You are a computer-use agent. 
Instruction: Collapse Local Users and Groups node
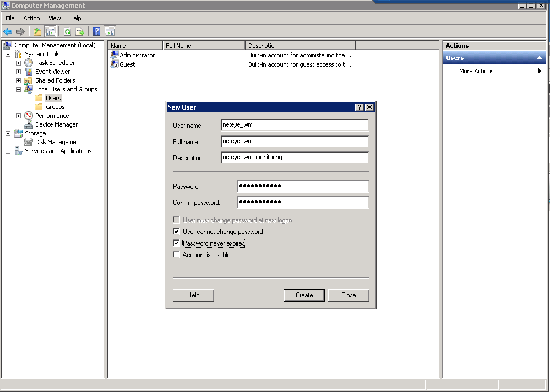[x=19, y=89]
